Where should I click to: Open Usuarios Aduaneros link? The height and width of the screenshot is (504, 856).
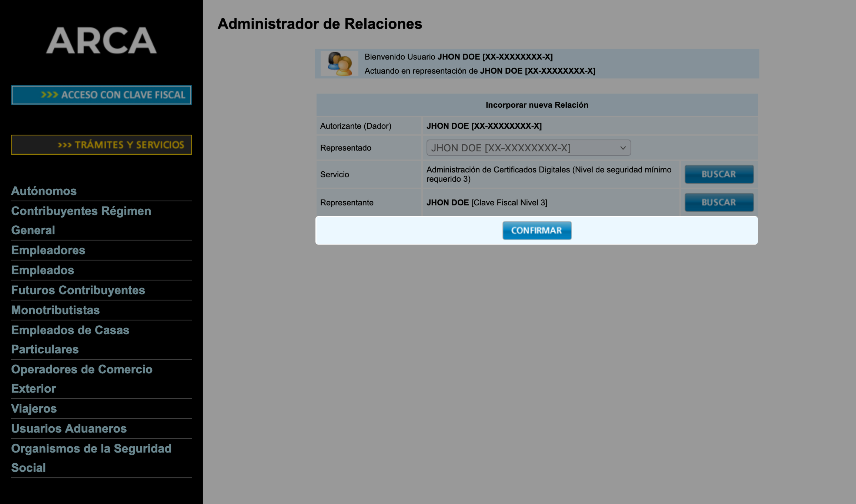point(69,429)
